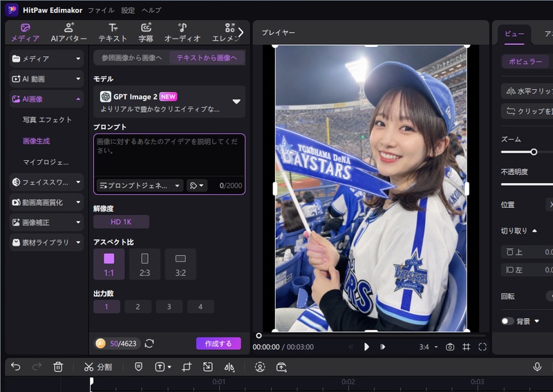Select the ポピュラー button

pyautogui.click(x=525, y=62)
